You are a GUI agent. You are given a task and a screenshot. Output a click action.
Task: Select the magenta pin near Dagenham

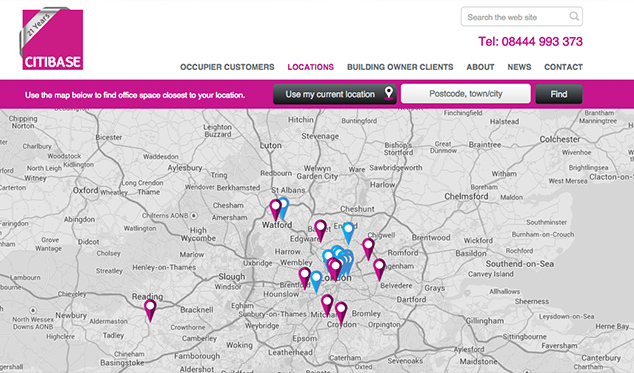click(x=379, y=270)
